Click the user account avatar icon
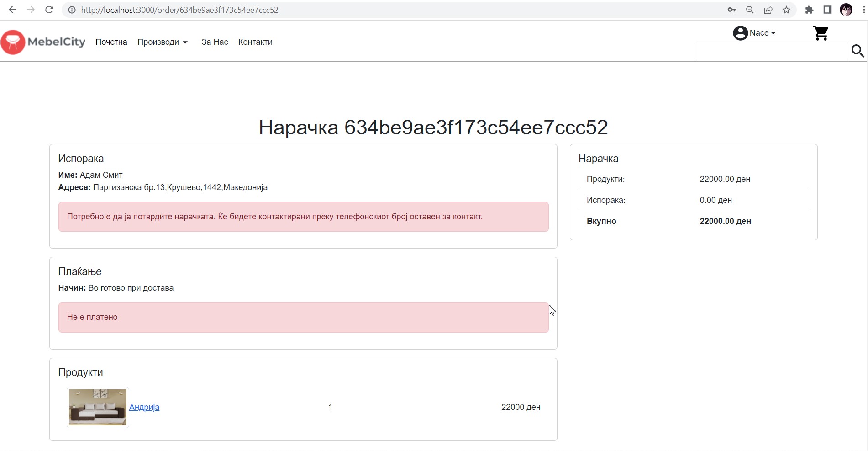 coord(740,33)
